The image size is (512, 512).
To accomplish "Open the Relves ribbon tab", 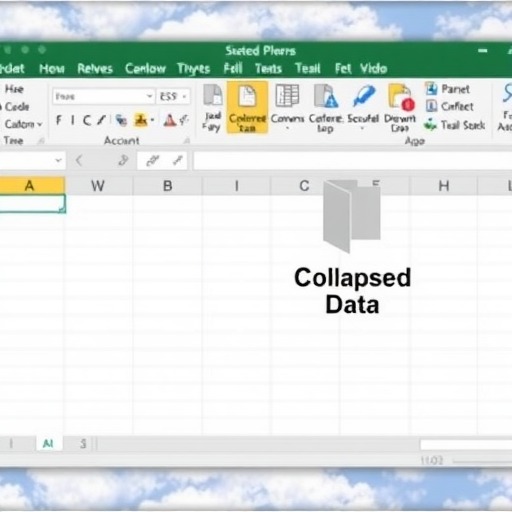I will (95, 69).
